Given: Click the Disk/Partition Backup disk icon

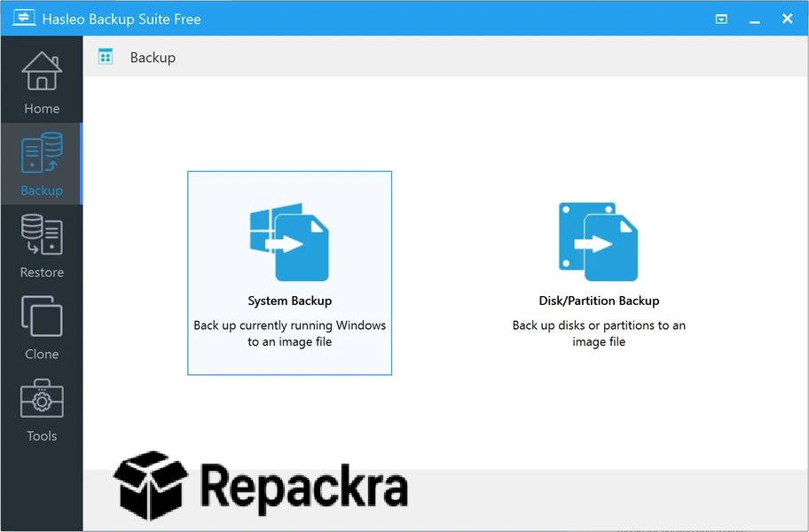Looking at the screenshot, I should pyautogui.click(x=599, y=242).
